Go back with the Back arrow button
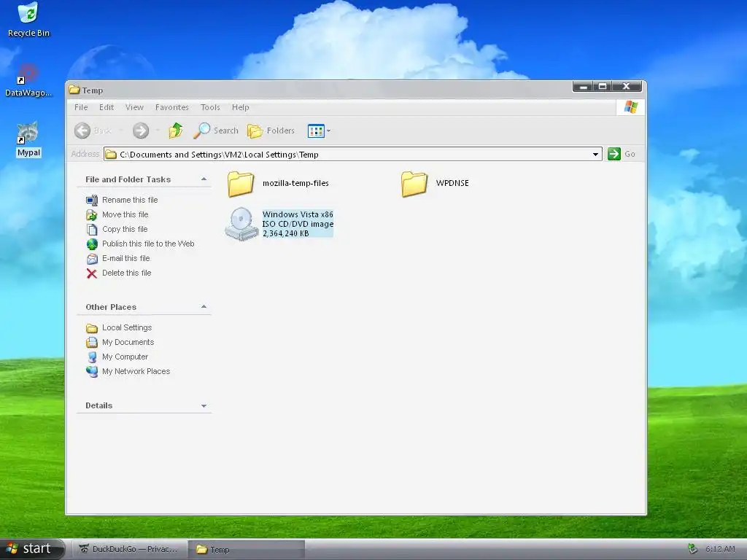This screenshot has width=747, height=560. 93,131
